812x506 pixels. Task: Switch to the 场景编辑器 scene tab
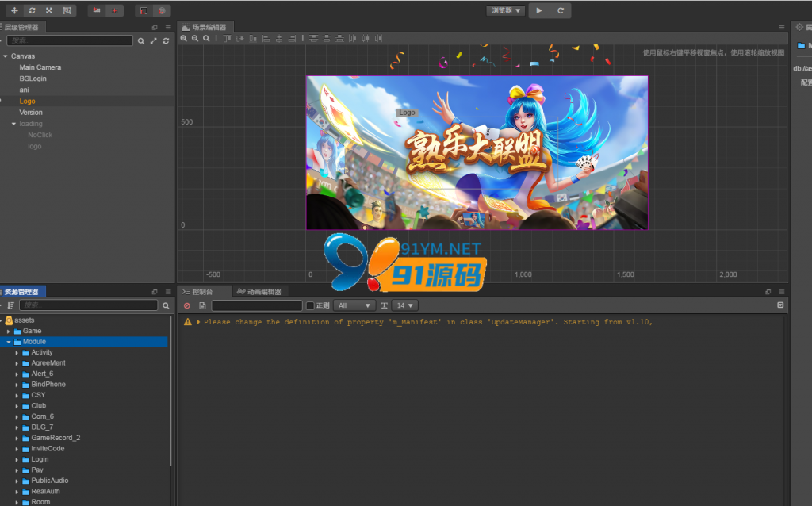coord(205,27)
